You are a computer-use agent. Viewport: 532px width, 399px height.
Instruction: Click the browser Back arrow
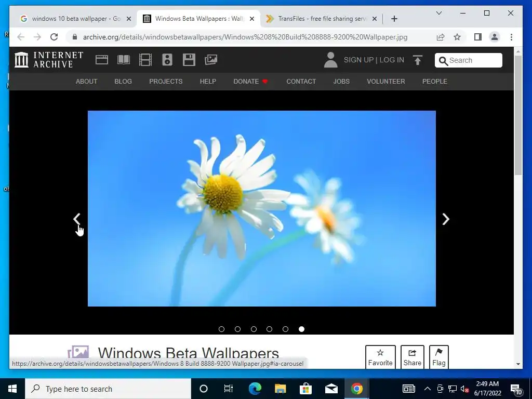click(x=21, y=37)
